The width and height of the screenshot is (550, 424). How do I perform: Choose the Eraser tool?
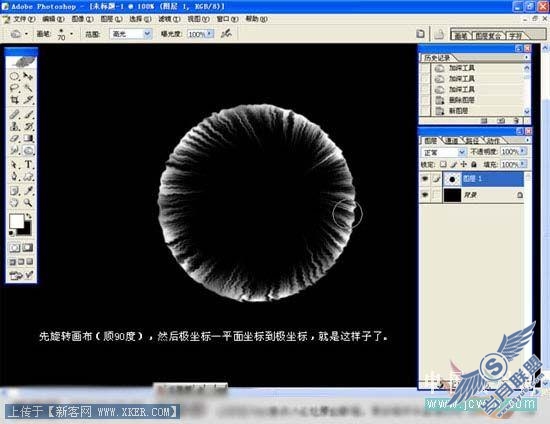(x=14, y=138)
